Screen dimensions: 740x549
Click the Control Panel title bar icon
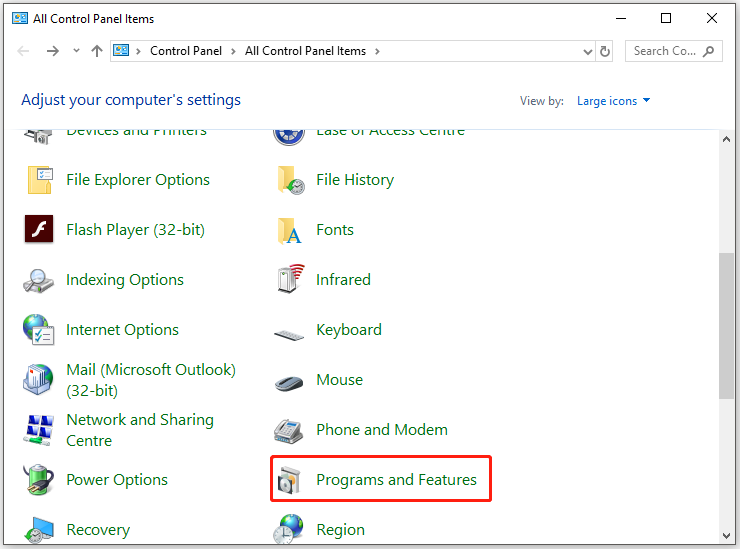point(20,18)
